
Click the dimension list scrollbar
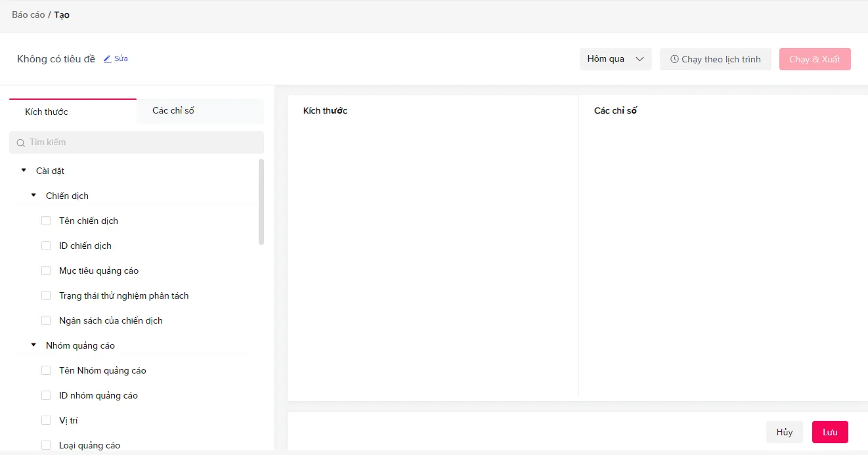pos(261,202)
